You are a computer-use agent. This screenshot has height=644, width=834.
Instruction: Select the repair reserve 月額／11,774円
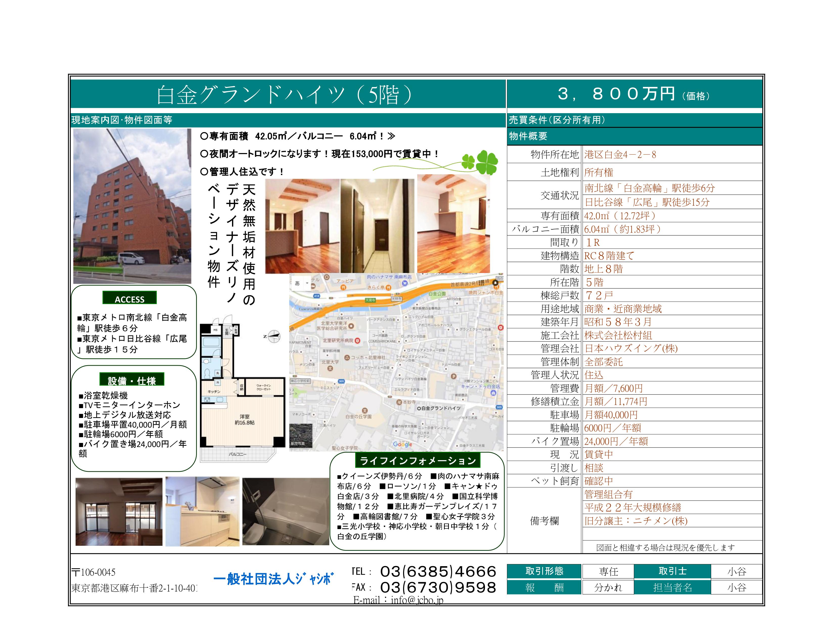[616, 402]
